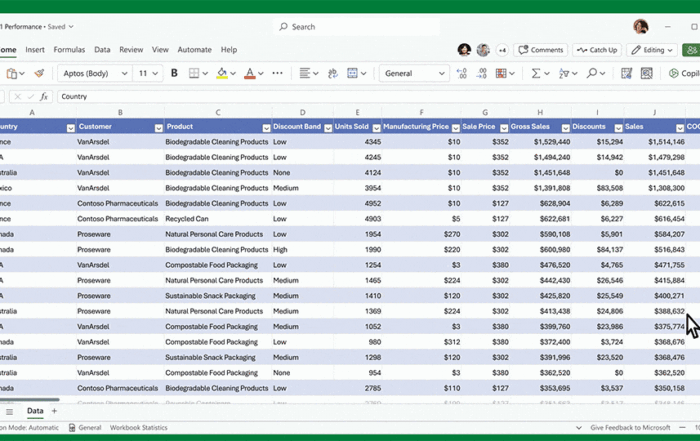
Task: Open the Automate tab
Action: point(195,50)
